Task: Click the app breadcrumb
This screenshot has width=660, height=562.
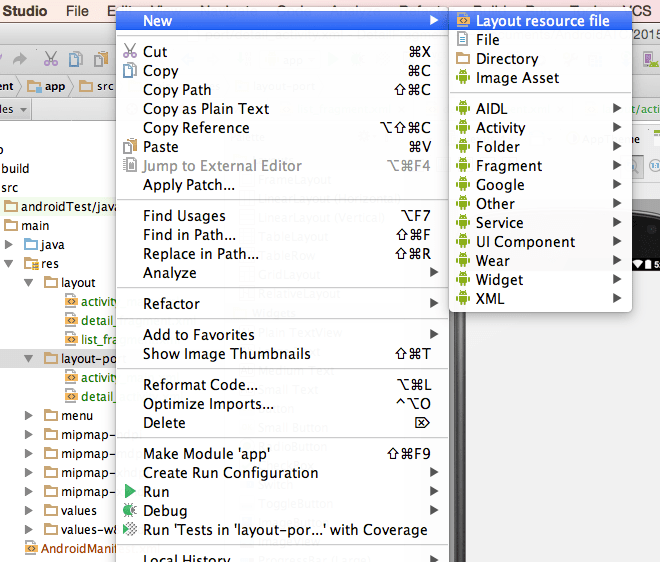Action: [x=47, y=86]
